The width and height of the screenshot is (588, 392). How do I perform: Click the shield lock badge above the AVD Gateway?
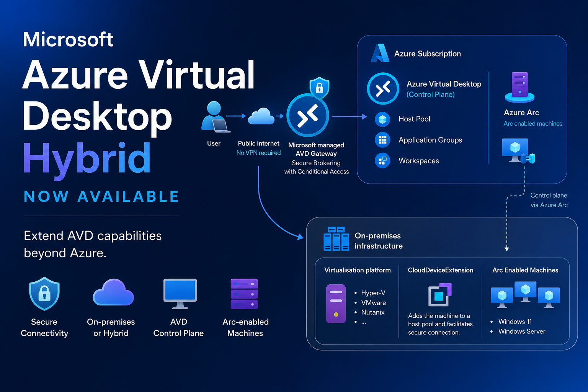click(x=319, y=88)
